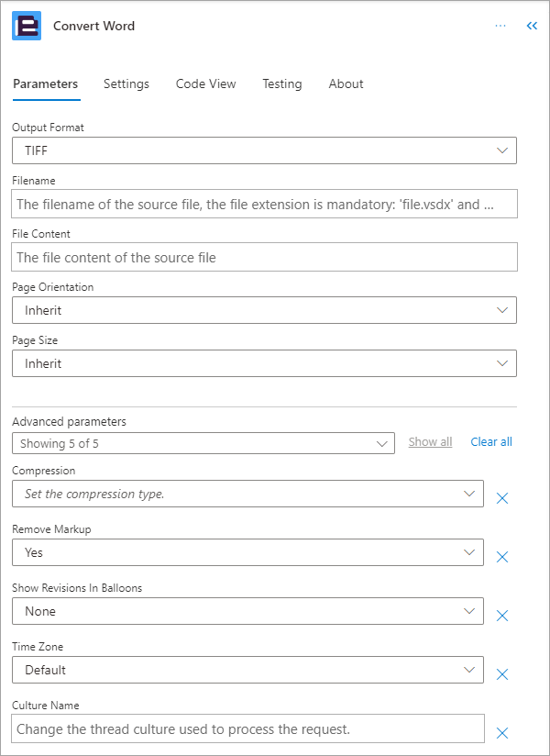Click the File Content input field
Screen dimensions: 550x756
(264, 257)
